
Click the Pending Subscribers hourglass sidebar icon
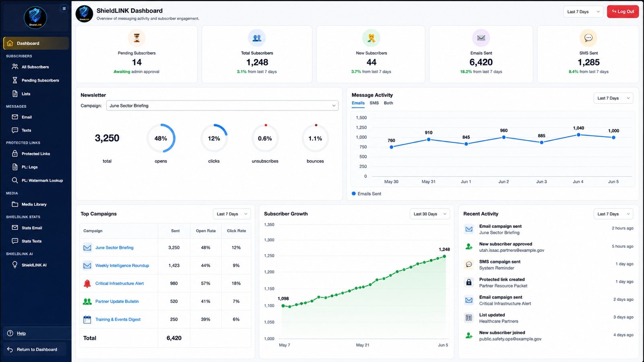pos(15,80)
